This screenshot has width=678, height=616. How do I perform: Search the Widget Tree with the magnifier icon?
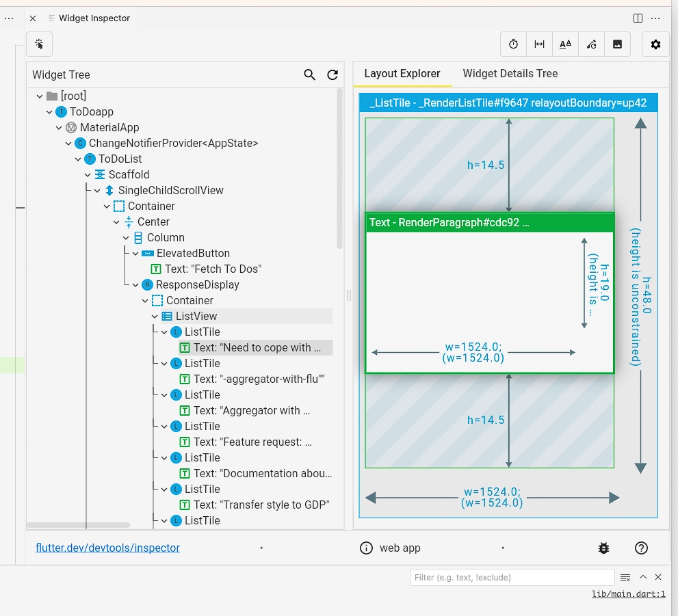click(x=309, y=75)
